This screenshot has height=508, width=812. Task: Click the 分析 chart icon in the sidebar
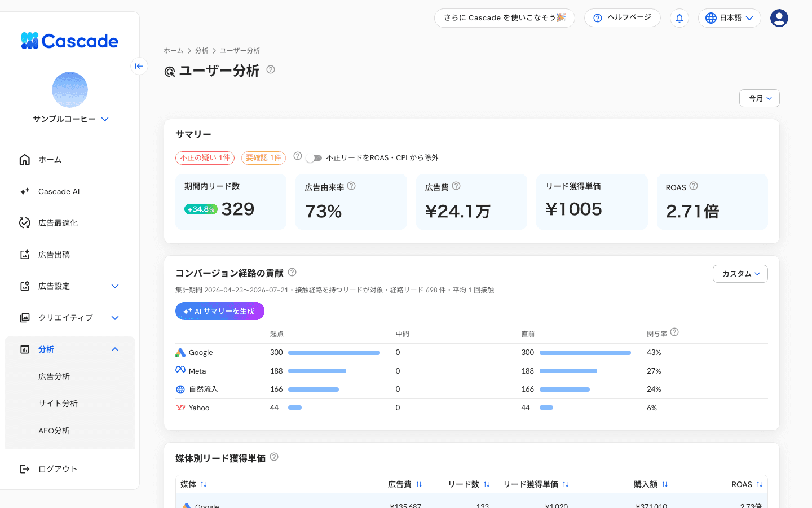pyautogui.click(x=25, y=349)
